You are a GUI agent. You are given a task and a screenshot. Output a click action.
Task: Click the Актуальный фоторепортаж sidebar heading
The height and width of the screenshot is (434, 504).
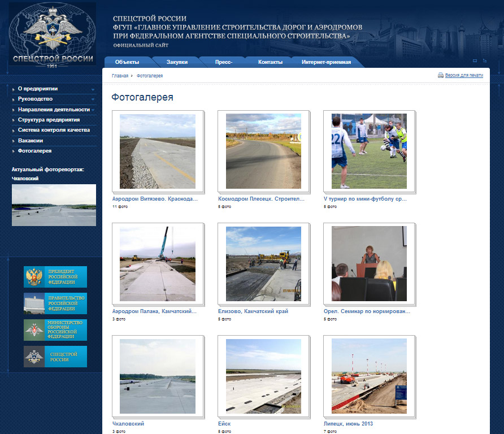tap(48, 170)
